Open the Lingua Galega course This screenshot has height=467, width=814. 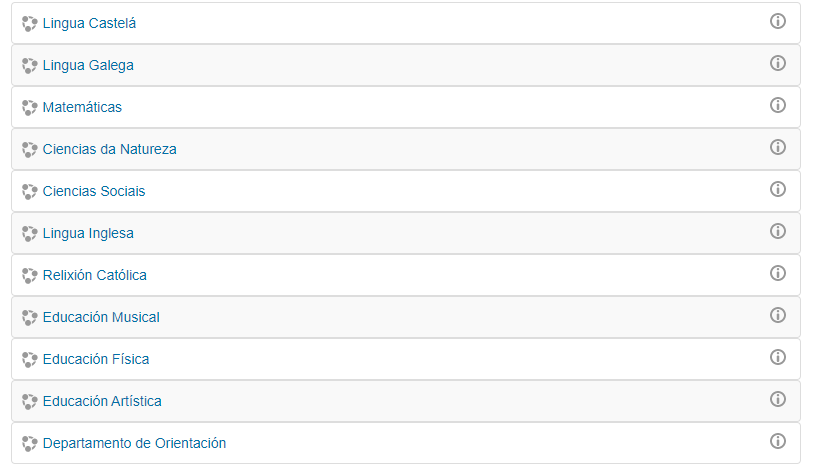[88, 65]
